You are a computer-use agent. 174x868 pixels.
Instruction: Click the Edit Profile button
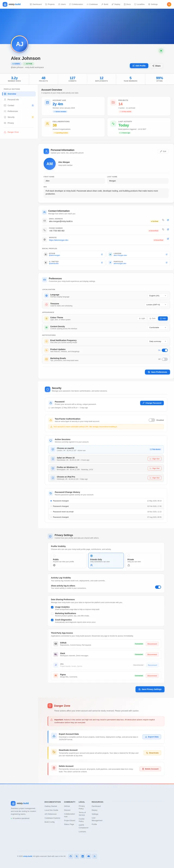[x=139, y=66]
